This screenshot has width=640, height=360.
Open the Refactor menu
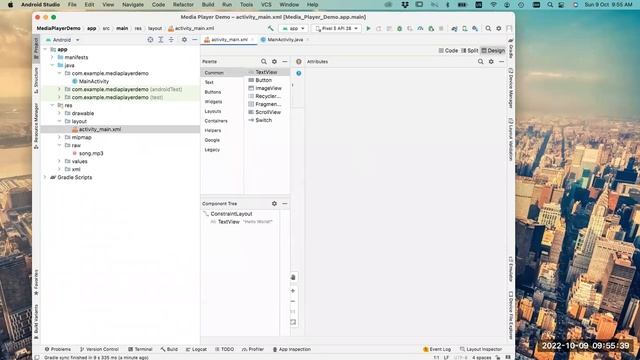click(183, 4)
